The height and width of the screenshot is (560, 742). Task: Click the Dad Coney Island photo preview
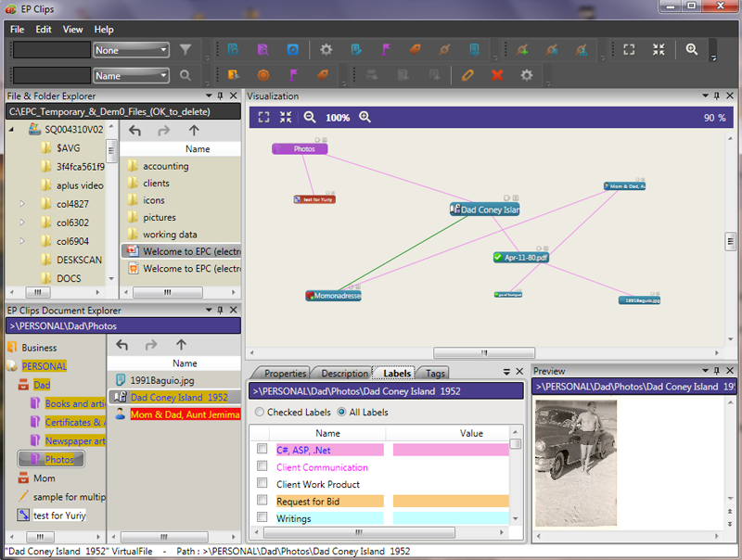pyautogui.click(x=576, y=463)
